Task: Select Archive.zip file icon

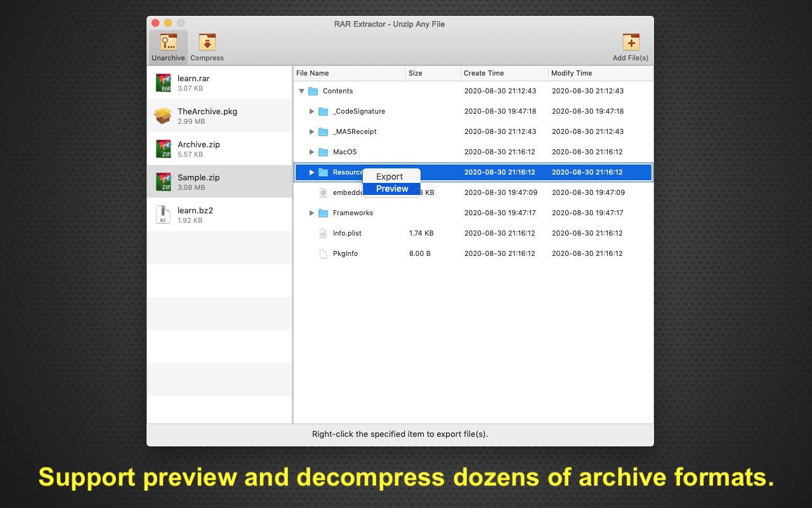Action: (x=163, y=149)
